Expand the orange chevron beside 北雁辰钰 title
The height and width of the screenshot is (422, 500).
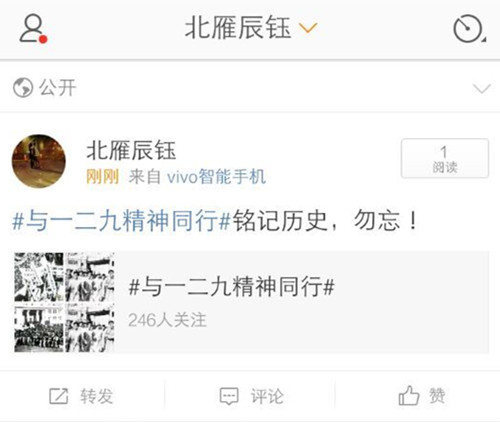[x=308, y=28]
